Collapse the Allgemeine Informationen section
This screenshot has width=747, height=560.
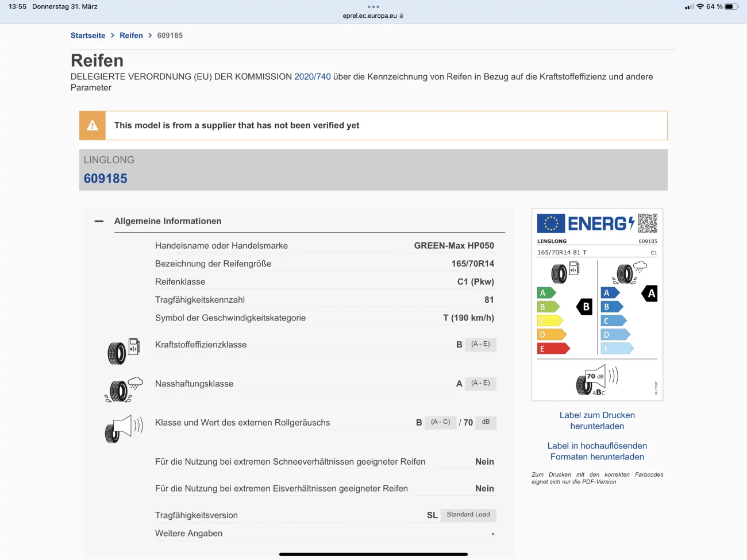99,221
